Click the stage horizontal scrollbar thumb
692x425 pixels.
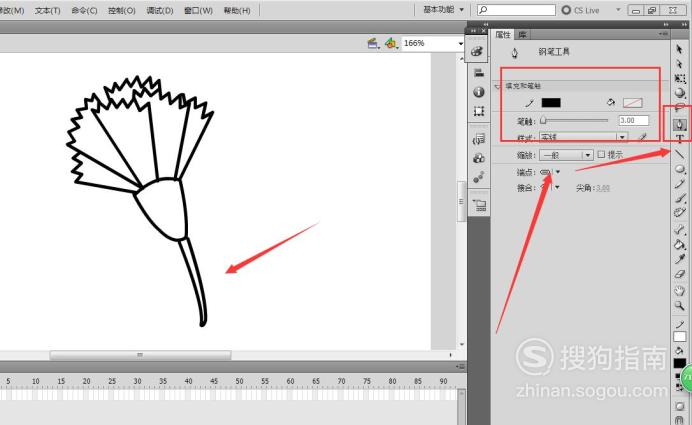coord(140,355)
